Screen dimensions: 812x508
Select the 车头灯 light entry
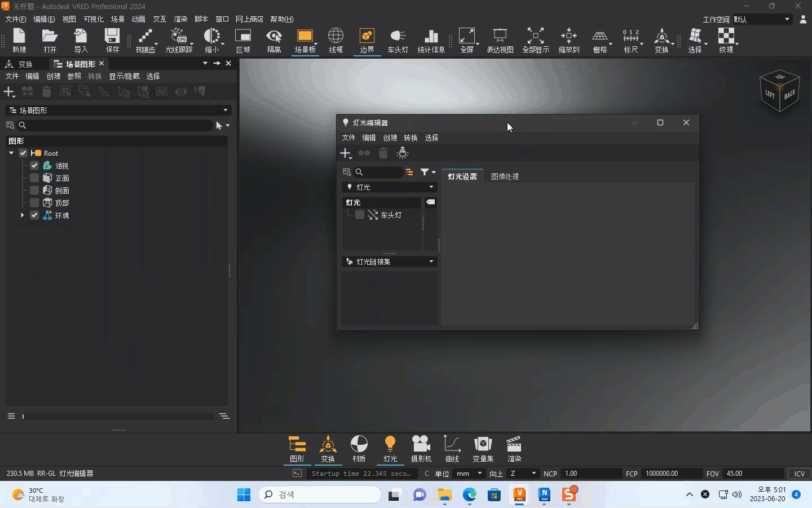coord(391,215)
